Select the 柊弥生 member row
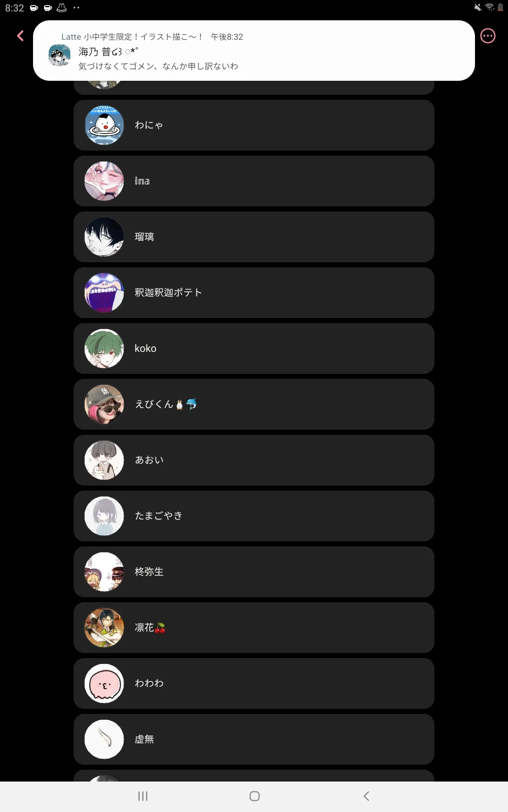 tap(254, 572)
